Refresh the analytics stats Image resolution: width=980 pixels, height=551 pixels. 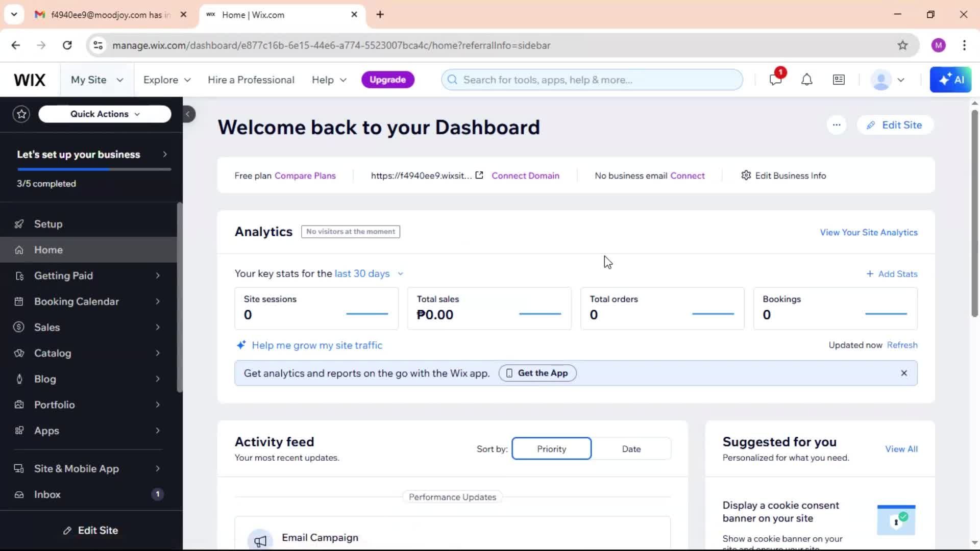click(902, 345)
